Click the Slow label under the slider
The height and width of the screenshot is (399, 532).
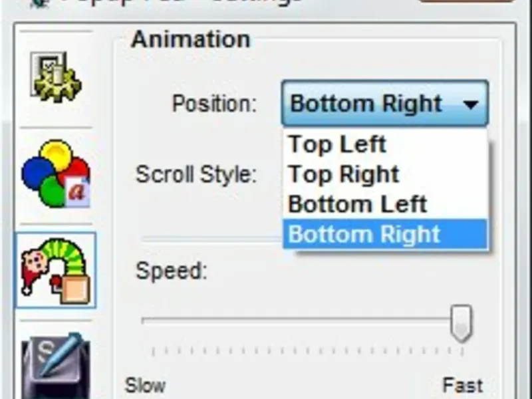145,385
